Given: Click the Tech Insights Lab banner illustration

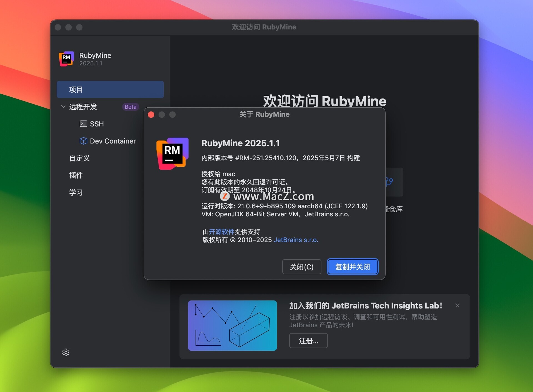Looking at the screenshot, I should 232,325.
